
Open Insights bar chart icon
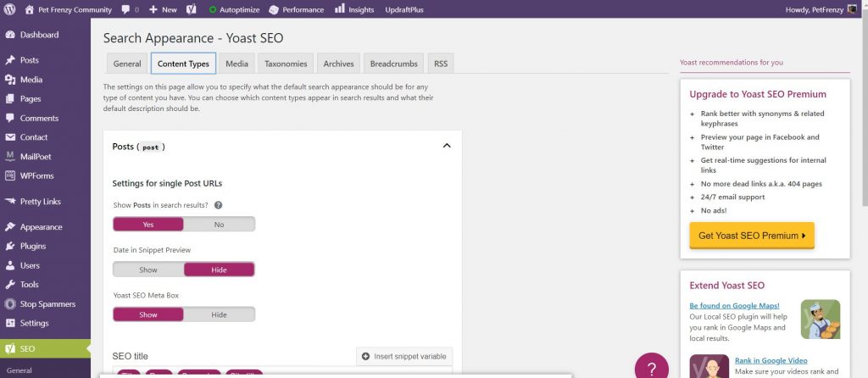[x=339, y=8]
